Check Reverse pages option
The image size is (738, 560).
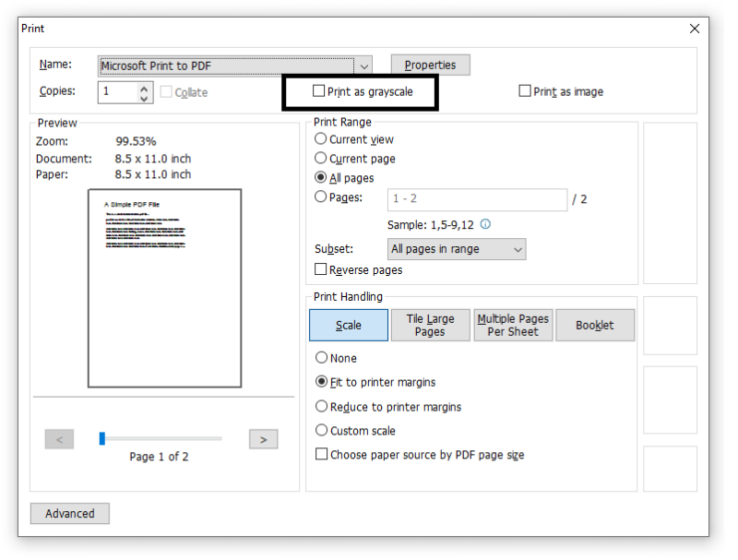(320, 269)
